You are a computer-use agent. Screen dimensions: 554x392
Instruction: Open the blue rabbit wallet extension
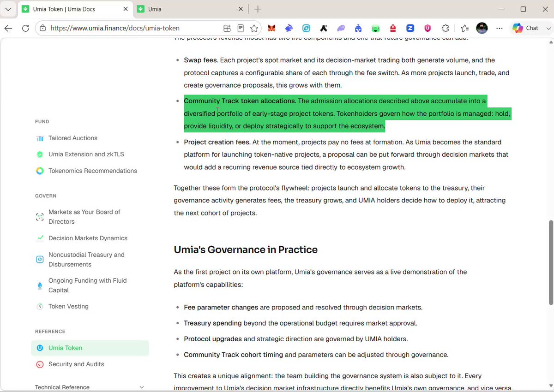pos(289,28)
